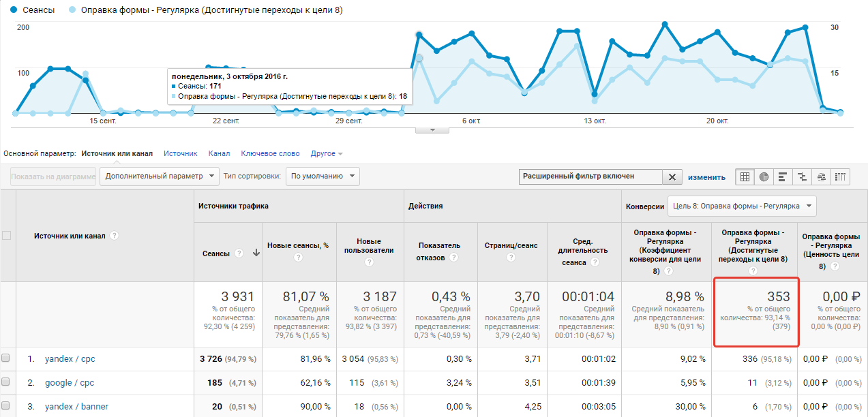Viewport: 868px width, 417px height.
Task: Select the term cloud view icon
Action: tap(822, 176)
